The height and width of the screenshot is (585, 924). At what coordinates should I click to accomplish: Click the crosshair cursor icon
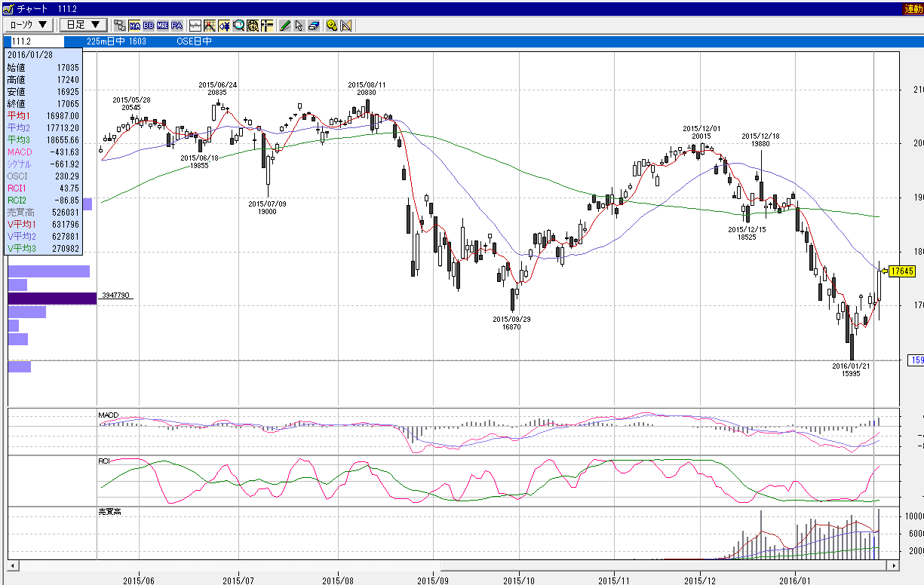click(266, 25)
